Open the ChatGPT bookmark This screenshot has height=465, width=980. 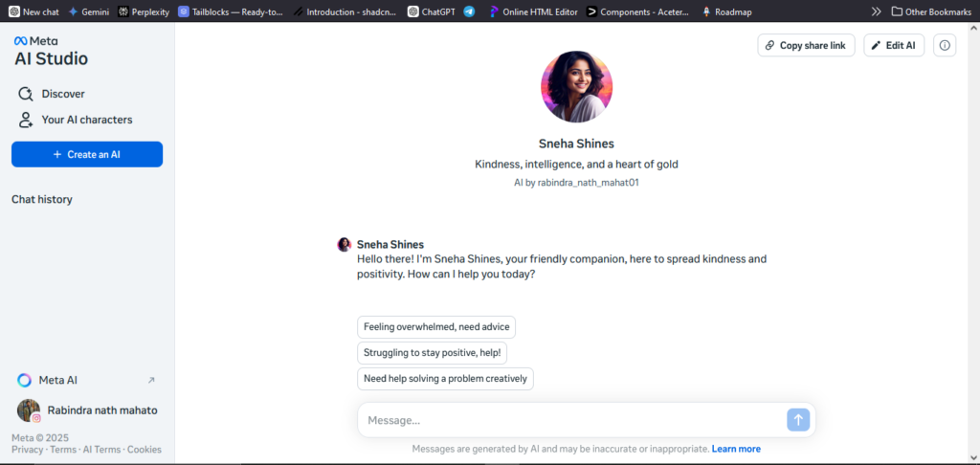(x=432, y=11)
